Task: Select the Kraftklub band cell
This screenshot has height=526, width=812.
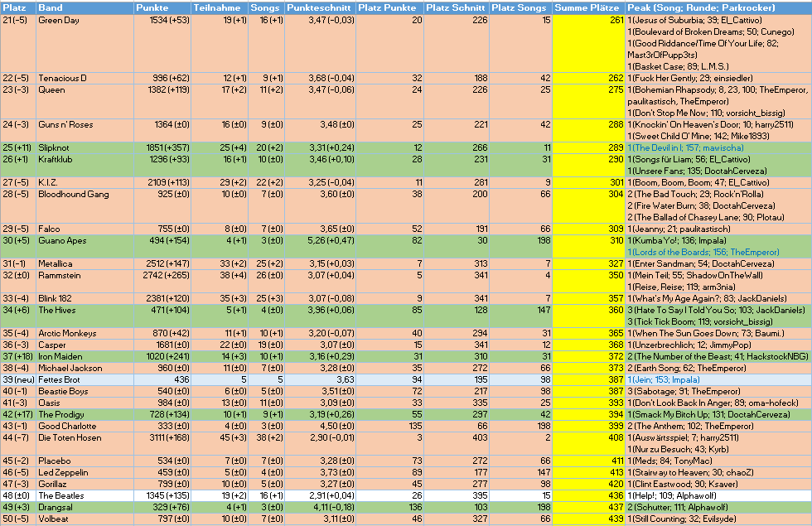Action: (85, 165)
